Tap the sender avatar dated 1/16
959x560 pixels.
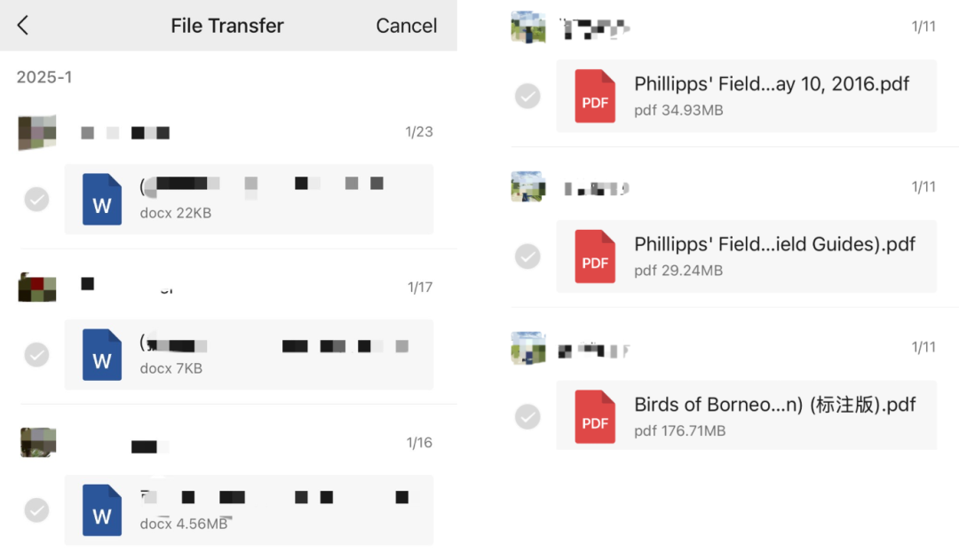point(38,442)
